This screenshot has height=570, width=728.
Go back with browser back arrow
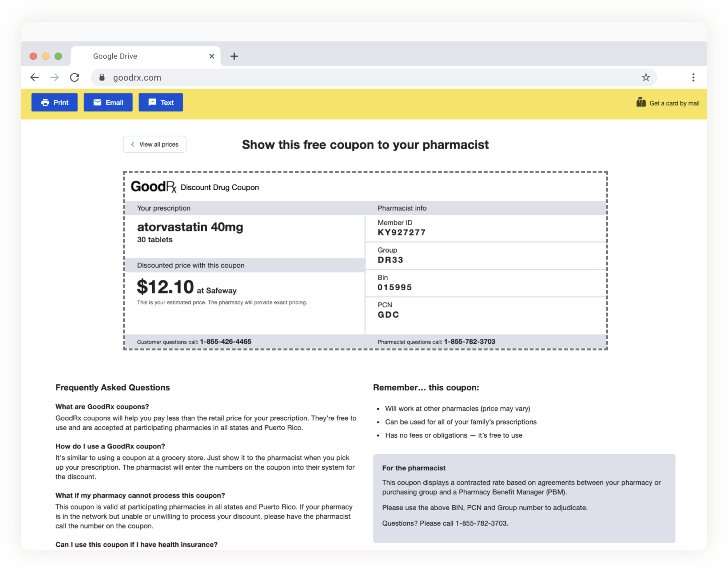point(35,77)
